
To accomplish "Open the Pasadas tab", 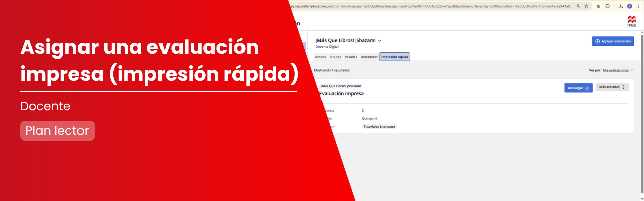I will click(x=351, y=57).
